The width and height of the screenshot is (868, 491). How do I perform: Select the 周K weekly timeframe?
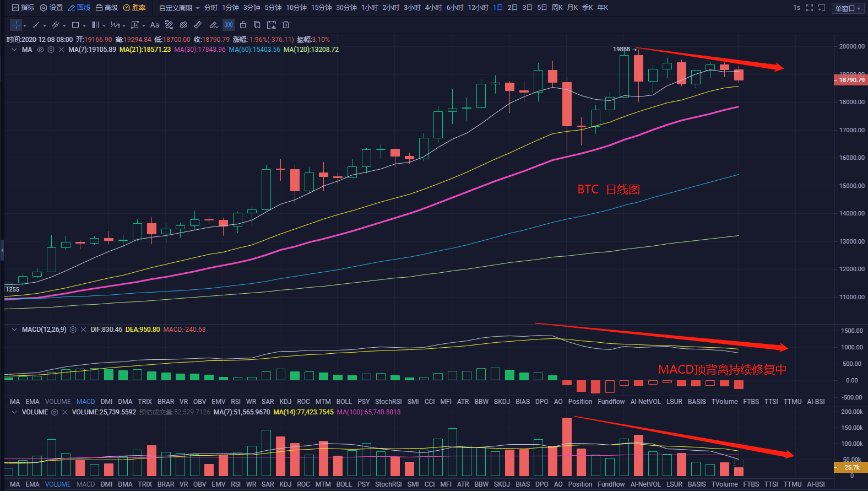pos(557,8)
